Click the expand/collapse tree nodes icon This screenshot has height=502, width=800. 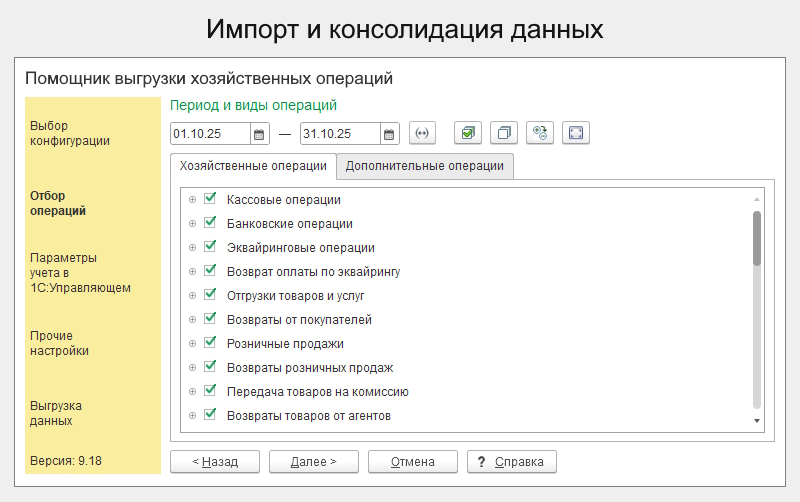coord(540,133)
